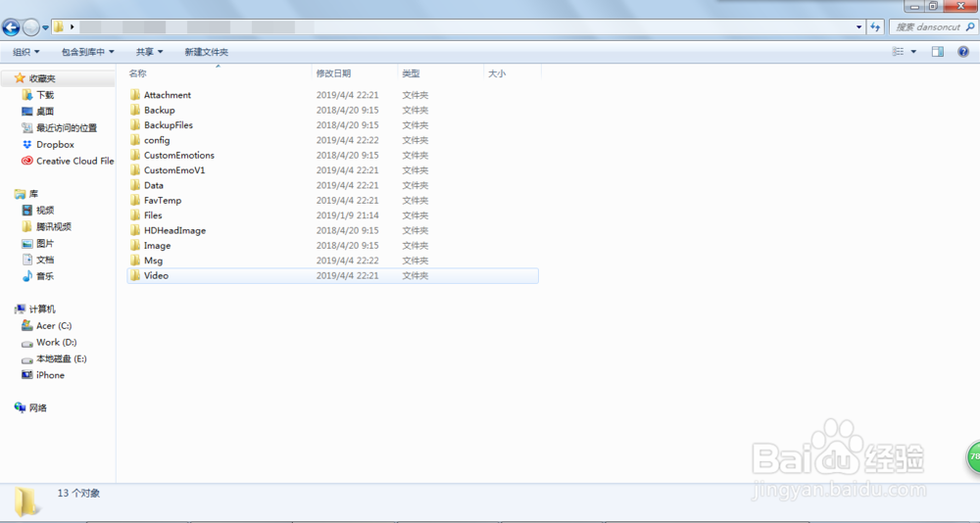Select the Msg folder icon
The image size is (980, 523).
coord(135,260)
